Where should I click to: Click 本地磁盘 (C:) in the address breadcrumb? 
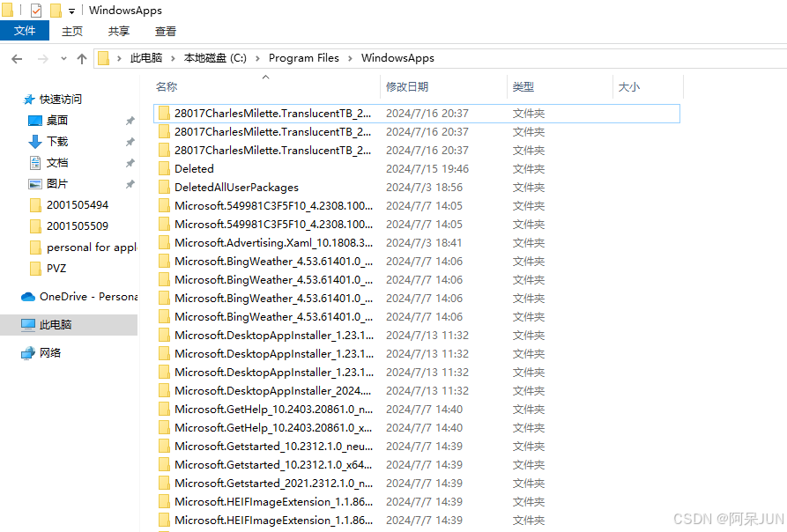(x=215, y=58)
